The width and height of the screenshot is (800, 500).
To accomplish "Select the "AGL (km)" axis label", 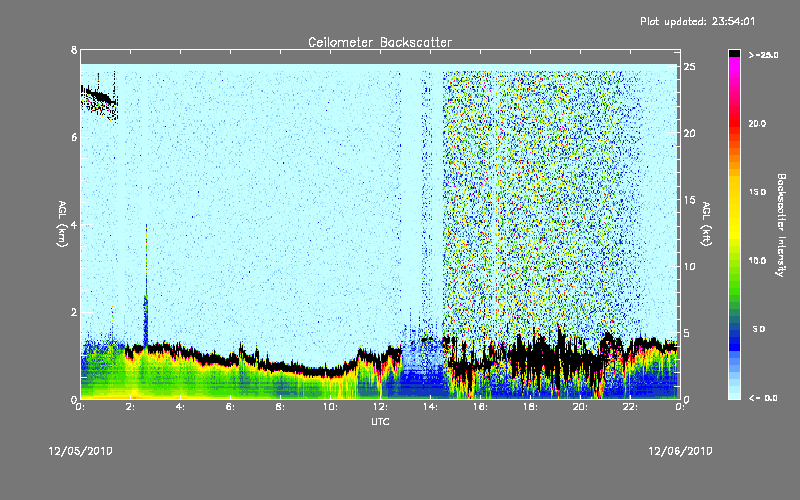I will pos(62,224).
